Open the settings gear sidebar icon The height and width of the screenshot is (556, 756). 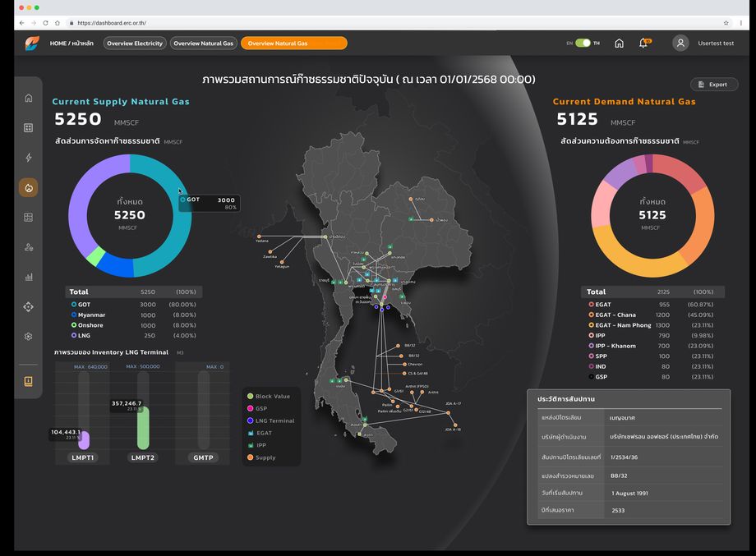tap(29, 336)
